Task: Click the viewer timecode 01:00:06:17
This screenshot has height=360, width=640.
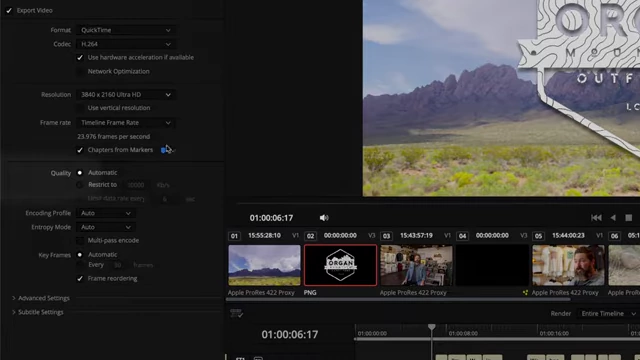Action: click(x=271, y=218)
